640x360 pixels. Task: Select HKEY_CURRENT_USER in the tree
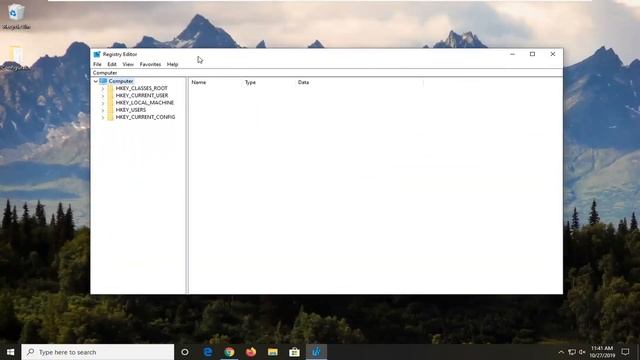(x=142, y=96)
